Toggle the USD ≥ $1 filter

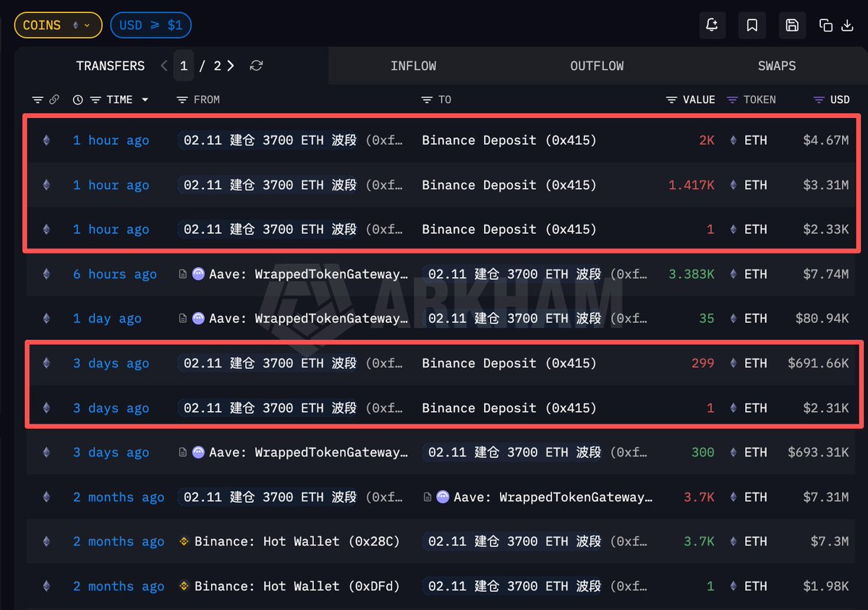pos(150,24)
